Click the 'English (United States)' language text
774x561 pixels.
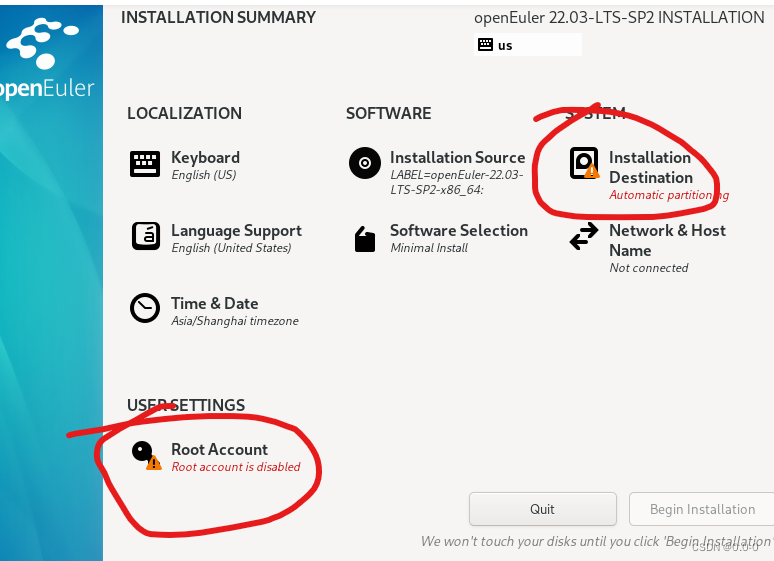(x=232, y=247)
